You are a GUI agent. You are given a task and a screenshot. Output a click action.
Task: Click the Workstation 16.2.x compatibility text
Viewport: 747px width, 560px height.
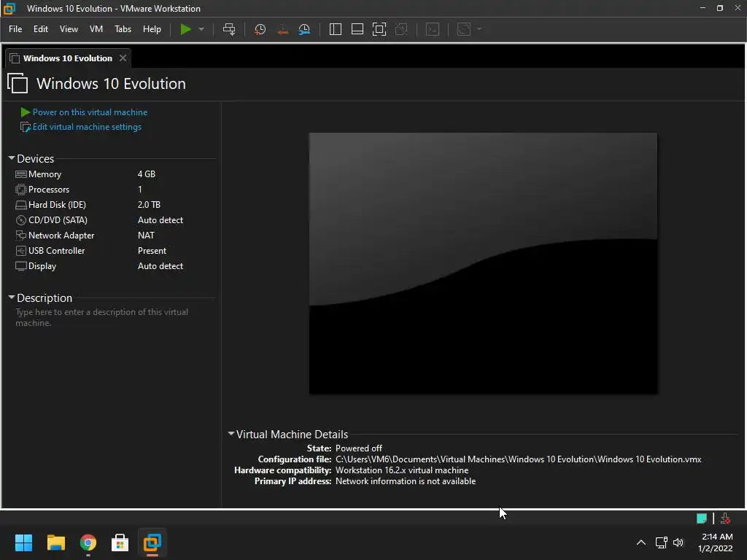[x=402, y=470]
